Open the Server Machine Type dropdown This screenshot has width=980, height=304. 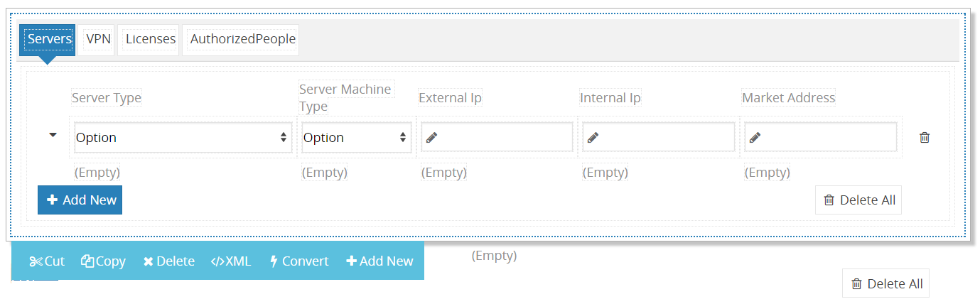tap(356, 138)
